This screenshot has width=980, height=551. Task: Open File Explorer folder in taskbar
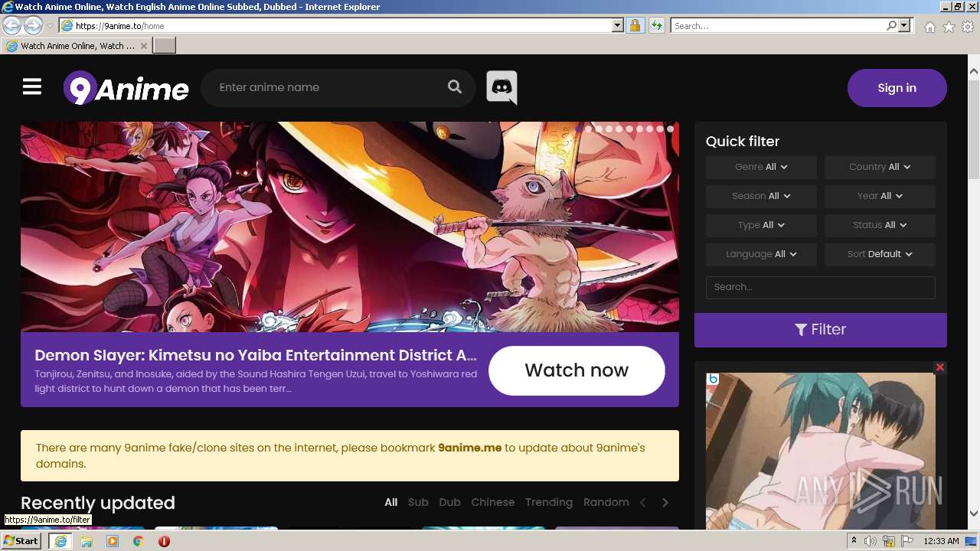(x=87, y=541)
